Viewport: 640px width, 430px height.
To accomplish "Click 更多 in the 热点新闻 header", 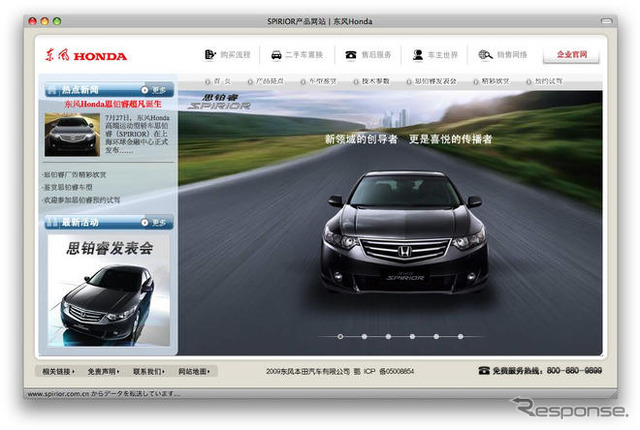I will point(154,90).
